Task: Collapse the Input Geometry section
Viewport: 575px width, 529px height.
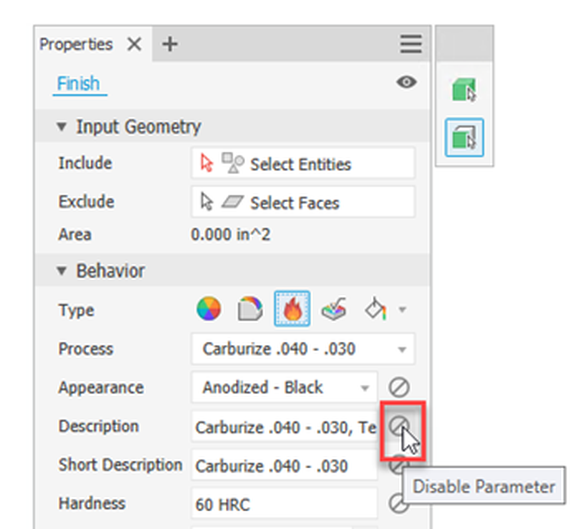Action: [x=62, y=127]
